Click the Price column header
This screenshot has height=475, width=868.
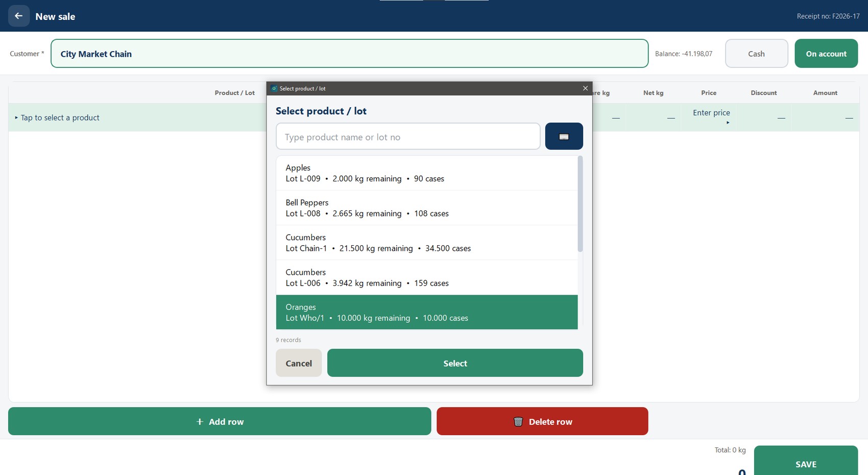(709, 92)
